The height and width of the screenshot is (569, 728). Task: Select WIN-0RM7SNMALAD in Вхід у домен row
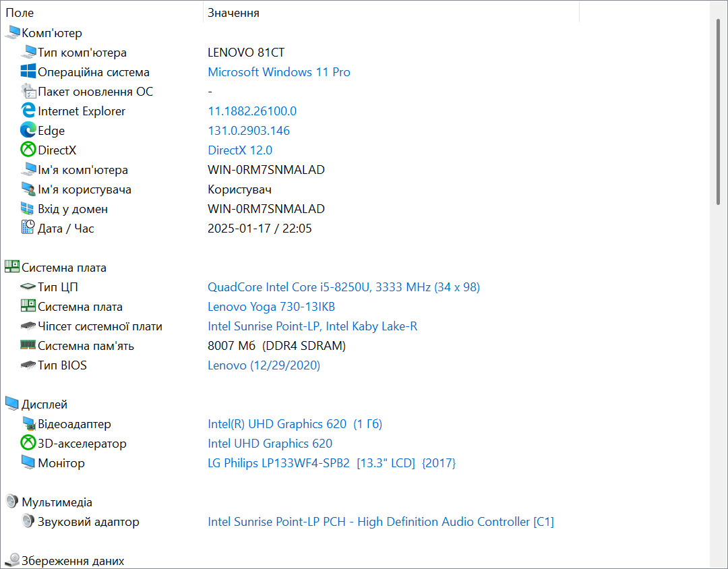point(266,209)
